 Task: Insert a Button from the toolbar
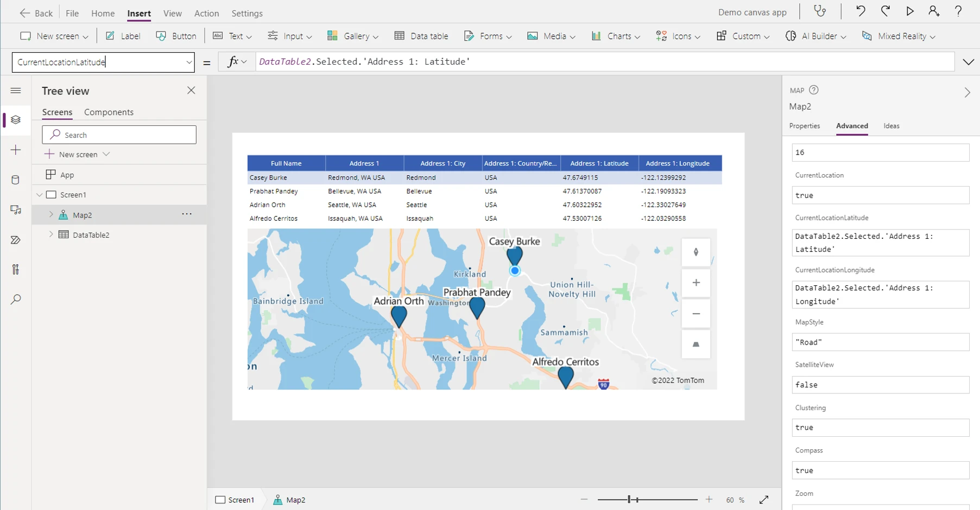(x=176, y=36)
